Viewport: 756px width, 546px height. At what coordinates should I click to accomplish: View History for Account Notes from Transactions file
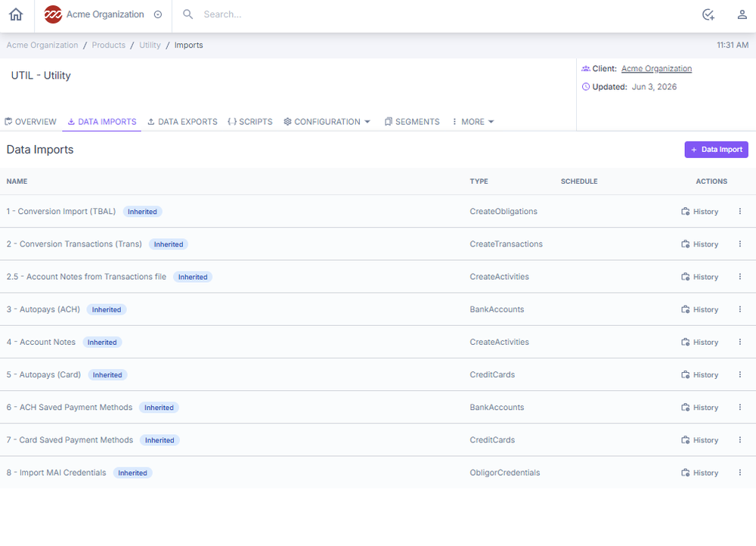[x=699, y=277]
